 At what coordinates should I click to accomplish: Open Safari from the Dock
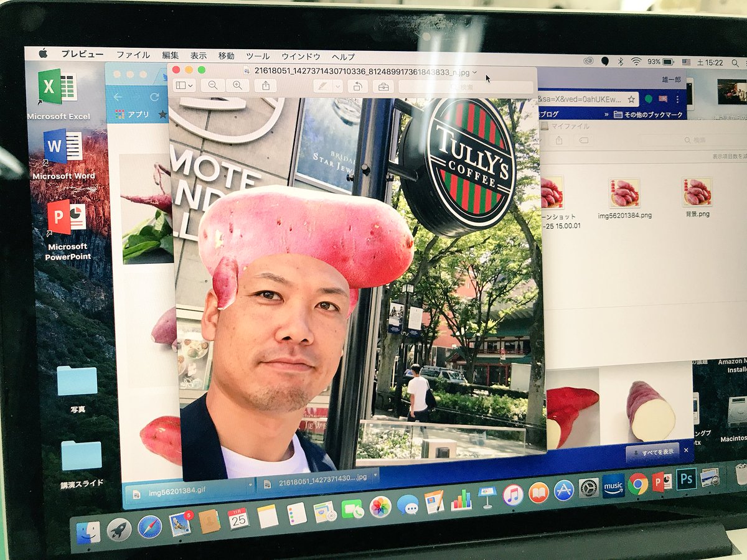(x=149, y=526)
